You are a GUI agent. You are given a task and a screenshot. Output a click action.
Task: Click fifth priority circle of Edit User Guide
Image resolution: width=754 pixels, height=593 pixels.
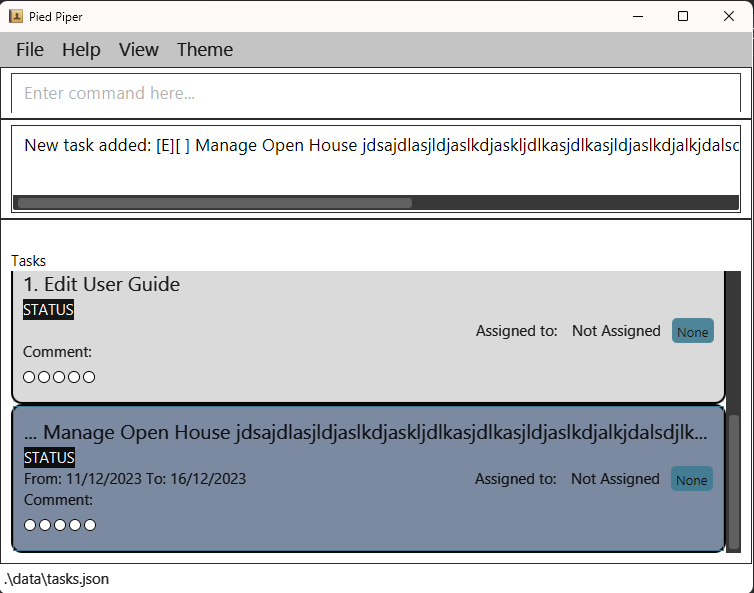point(89,377)
